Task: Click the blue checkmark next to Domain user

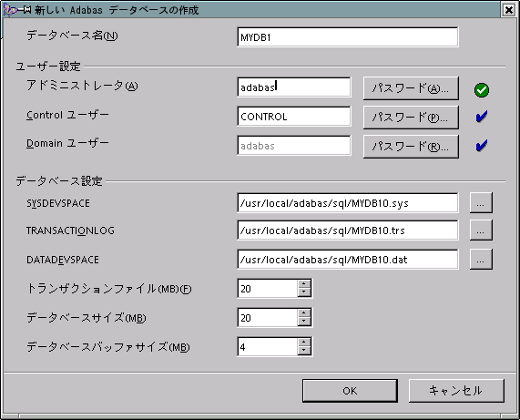Action: pyautogui.click(x=481, y=146)
